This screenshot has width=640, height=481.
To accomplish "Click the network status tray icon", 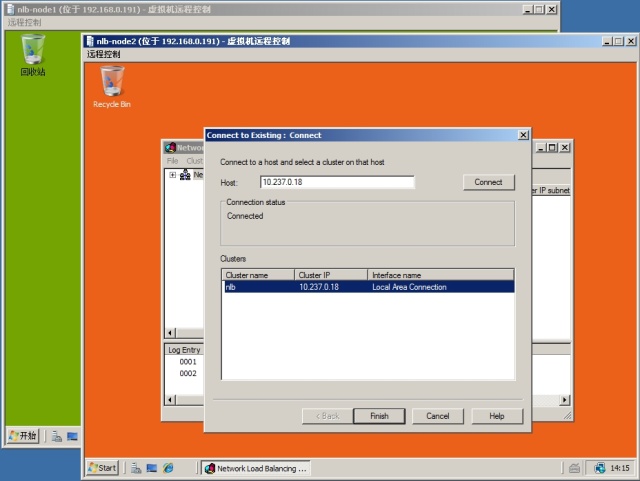I will click(x=600, y=468).
